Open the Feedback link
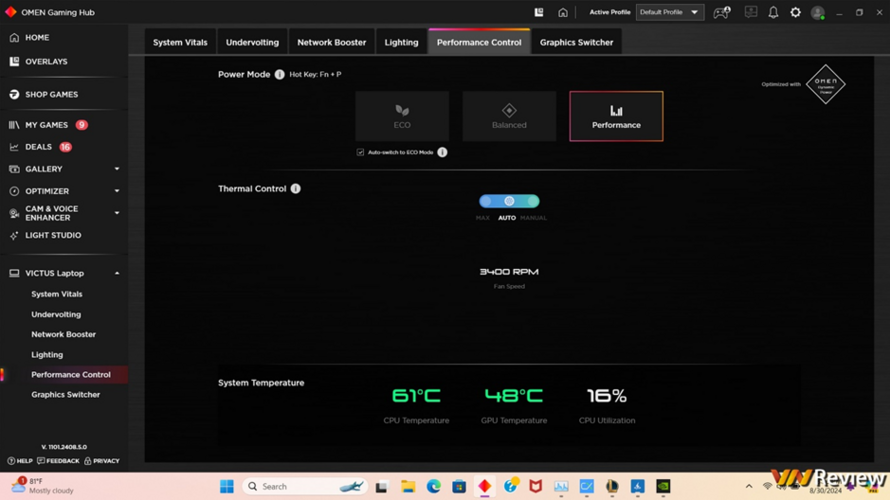The height and width of the screenshot is (500, 890). (x=58, y=461)
